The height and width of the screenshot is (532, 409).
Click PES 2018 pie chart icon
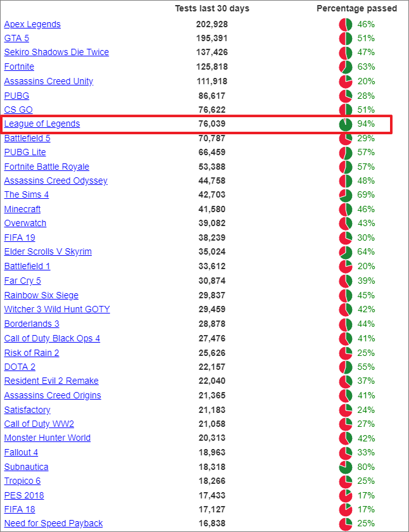[x=346, y=496]
